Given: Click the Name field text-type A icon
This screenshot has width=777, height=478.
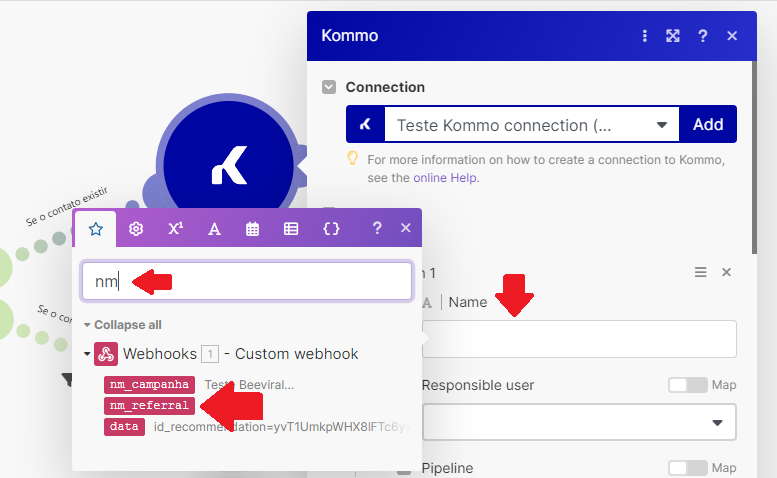Looking at the screenshot, I should [x=427, y=303].
